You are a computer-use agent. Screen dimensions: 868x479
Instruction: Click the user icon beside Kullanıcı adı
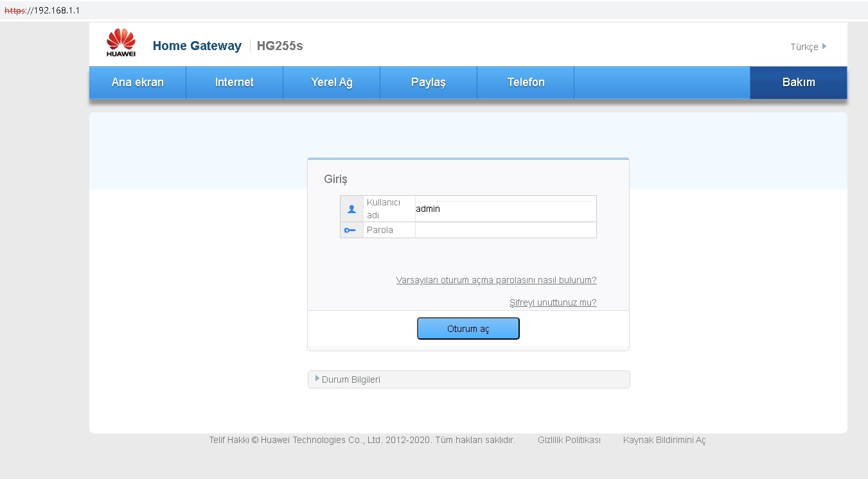coord(351,209)
